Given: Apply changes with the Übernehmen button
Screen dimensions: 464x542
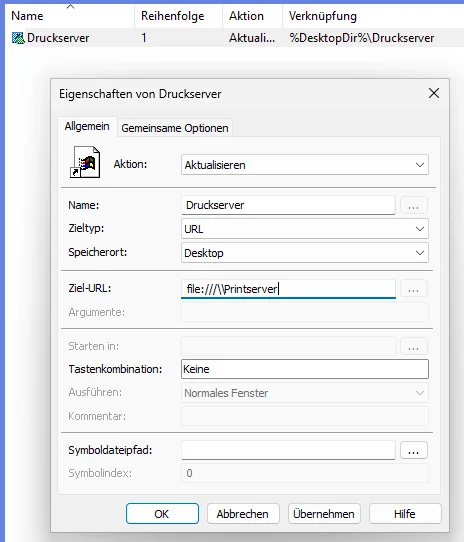Looking at the screenshot, I should tap(324, 514).
